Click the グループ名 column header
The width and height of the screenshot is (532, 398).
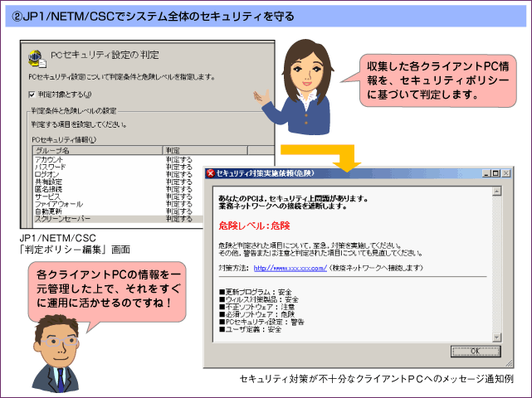pos(98,151)
